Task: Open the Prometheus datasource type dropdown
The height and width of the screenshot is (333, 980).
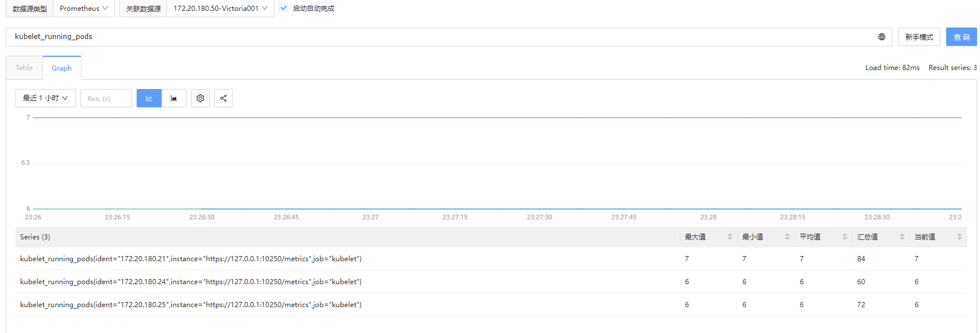Action: [84, 9]
